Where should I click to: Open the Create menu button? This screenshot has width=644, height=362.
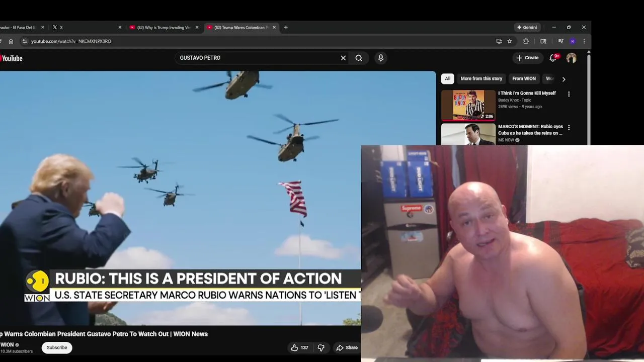(527, 58)
